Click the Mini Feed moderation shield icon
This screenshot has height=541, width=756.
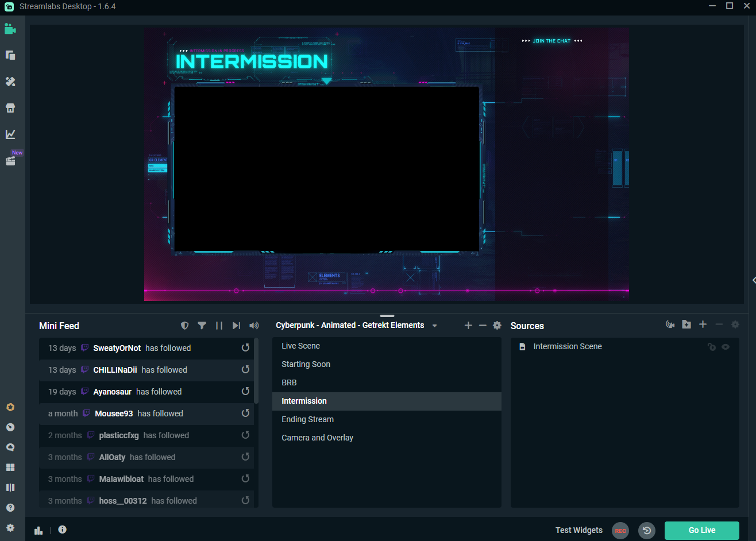[184, 326]
